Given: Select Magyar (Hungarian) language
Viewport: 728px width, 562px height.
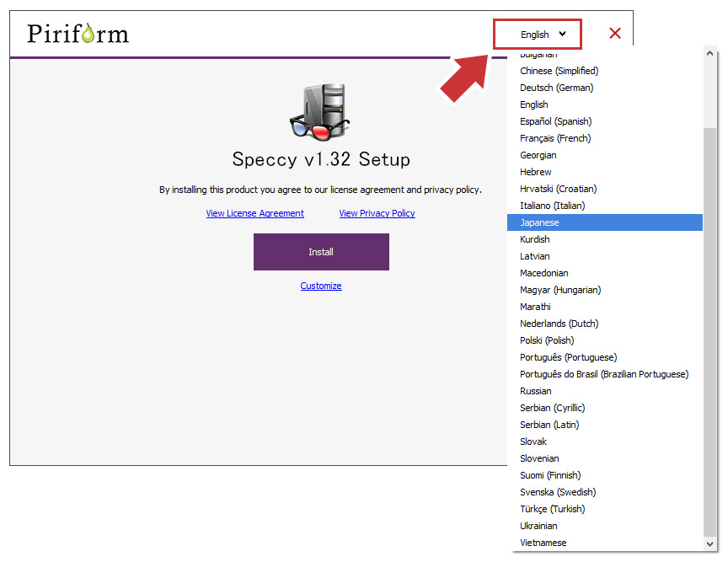Looking at the screenshot, I should pyautogui.click(x=605, y=290).
